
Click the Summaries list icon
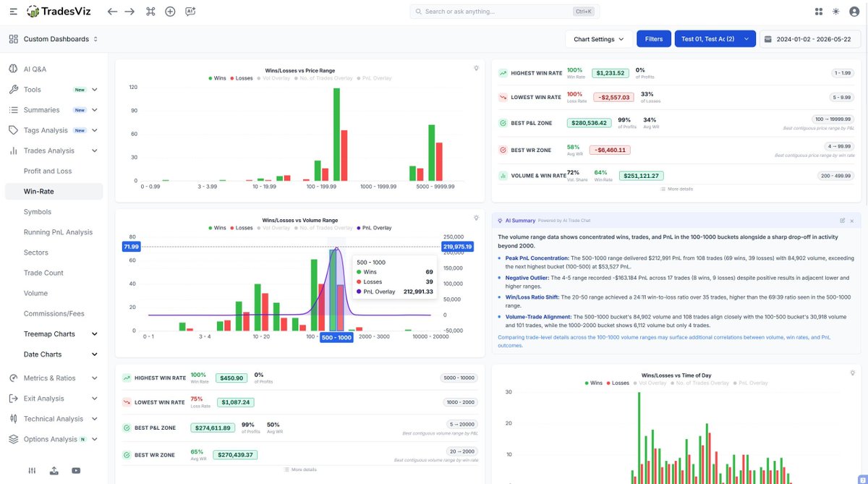tap(13, 110)
